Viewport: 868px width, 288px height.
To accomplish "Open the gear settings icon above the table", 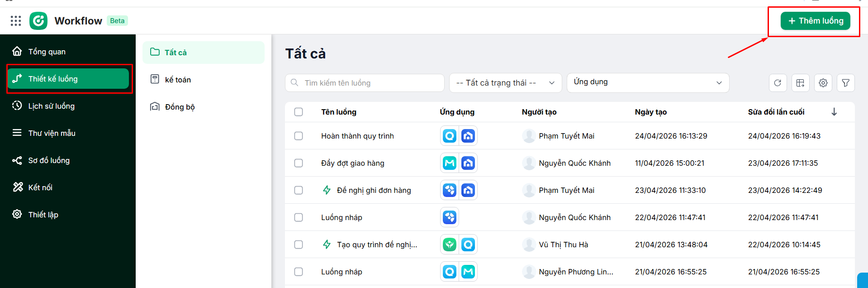I will pyautogui.click(x=823, y=83).
